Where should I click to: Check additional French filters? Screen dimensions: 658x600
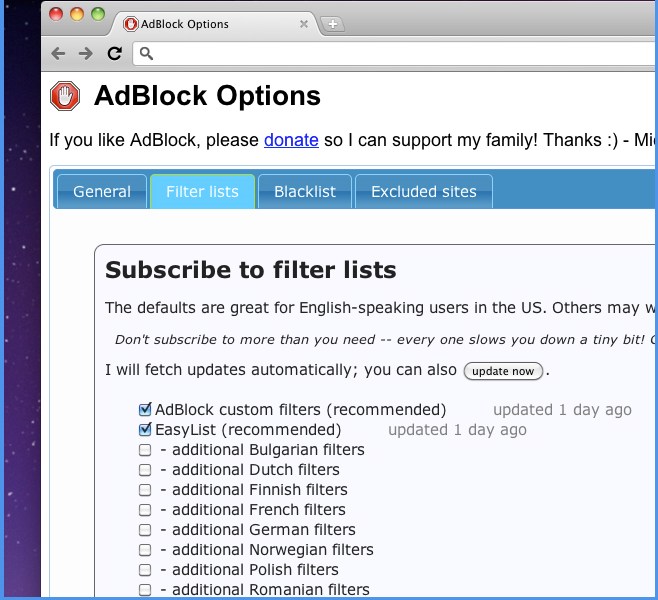[x=145, y=510]
